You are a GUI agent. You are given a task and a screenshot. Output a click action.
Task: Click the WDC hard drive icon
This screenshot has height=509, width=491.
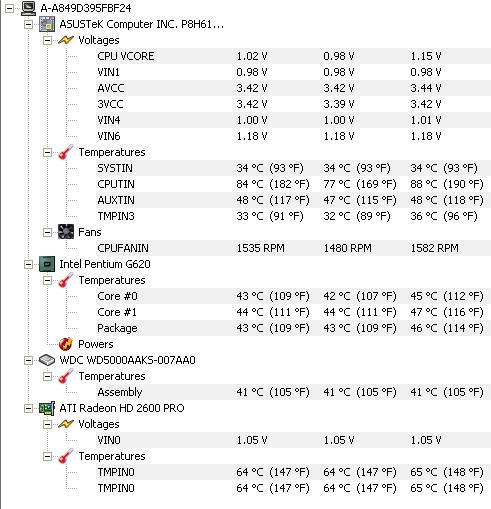coord(47,360)
